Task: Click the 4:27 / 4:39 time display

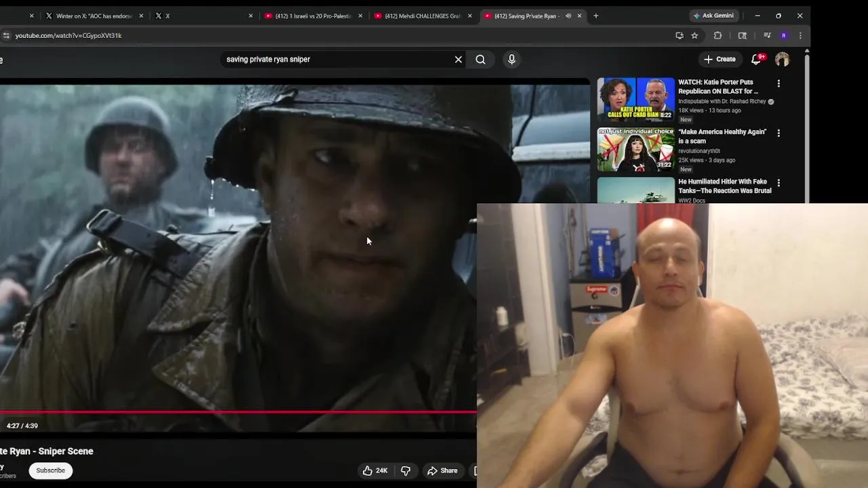Action: (22, 426)
